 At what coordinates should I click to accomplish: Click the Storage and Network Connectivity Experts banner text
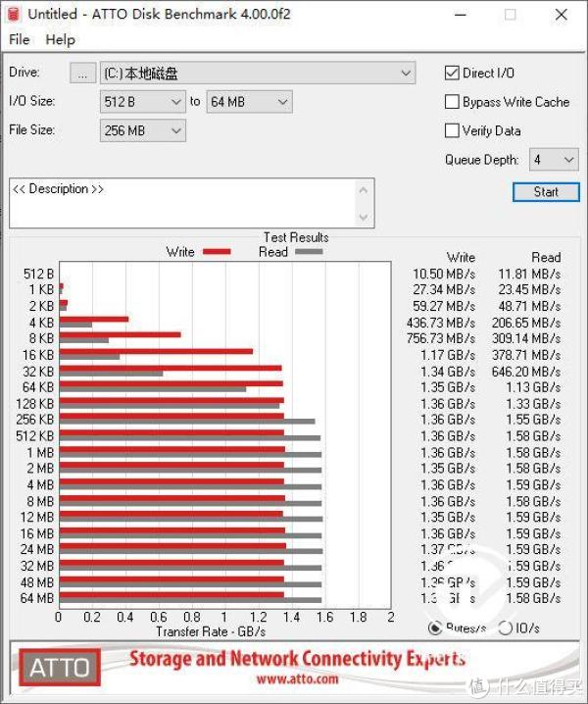pyautogui.click(x=297, y=659)
